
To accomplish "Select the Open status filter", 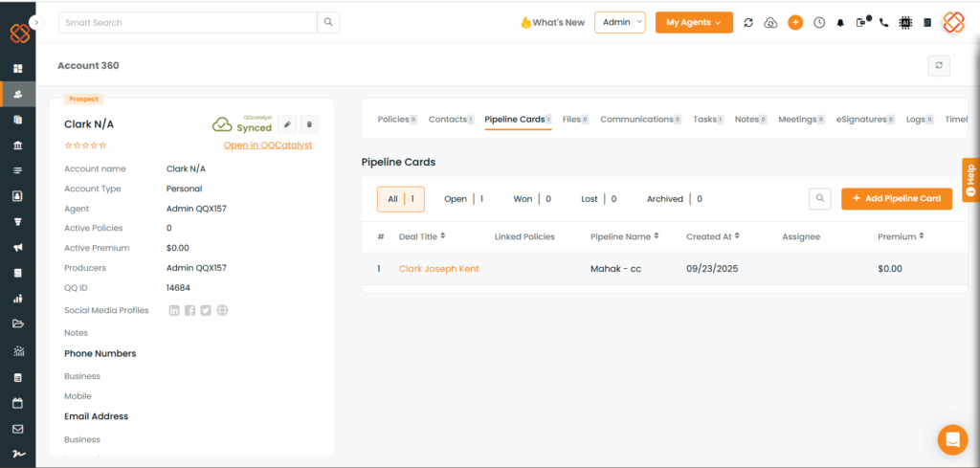I will (463, 199).
